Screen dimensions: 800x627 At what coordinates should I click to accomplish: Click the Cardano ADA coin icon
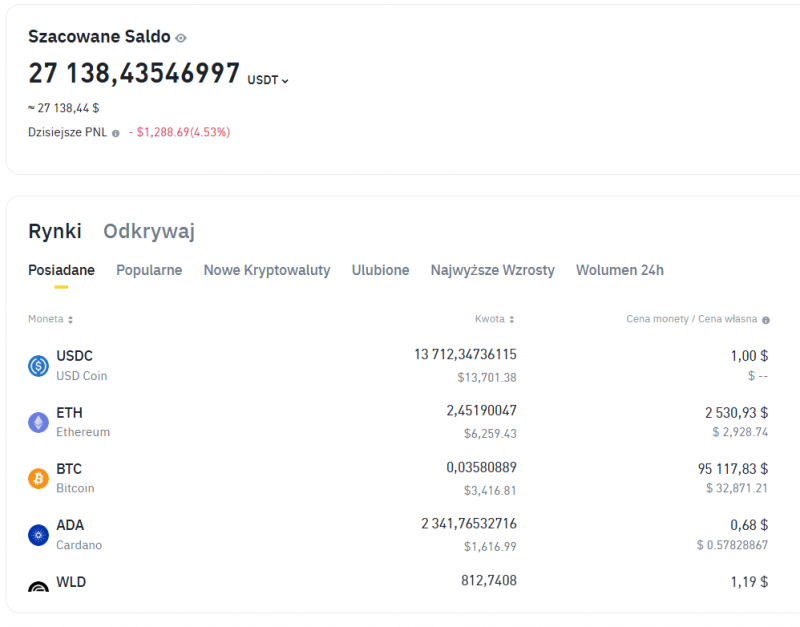(38, 535)
